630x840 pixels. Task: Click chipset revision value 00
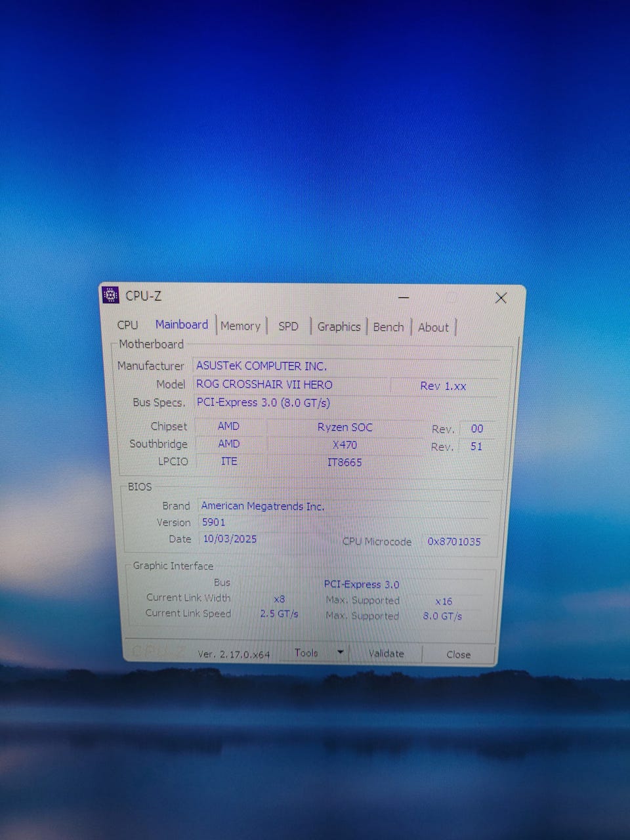(x=477, y=429)
